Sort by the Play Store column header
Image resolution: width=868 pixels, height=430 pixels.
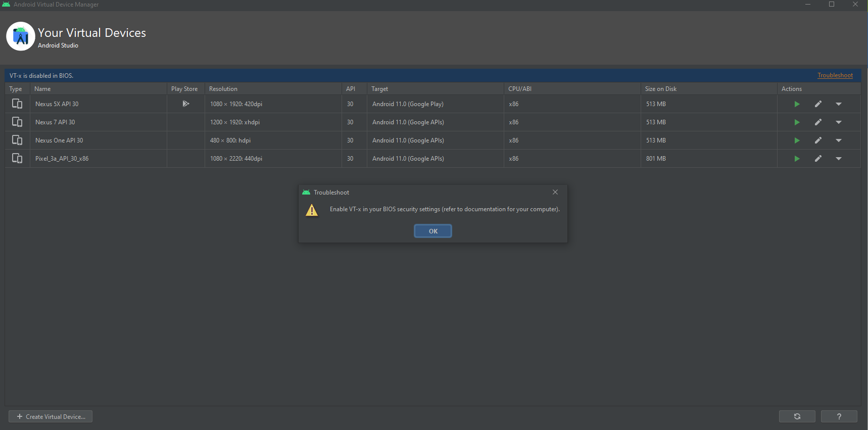pos(186,89)
